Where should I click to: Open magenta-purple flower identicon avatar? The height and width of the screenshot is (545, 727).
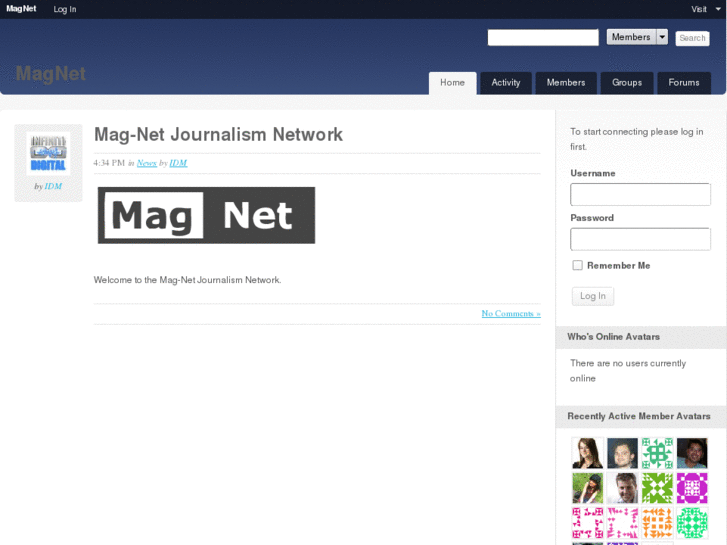tap(692, 488)
